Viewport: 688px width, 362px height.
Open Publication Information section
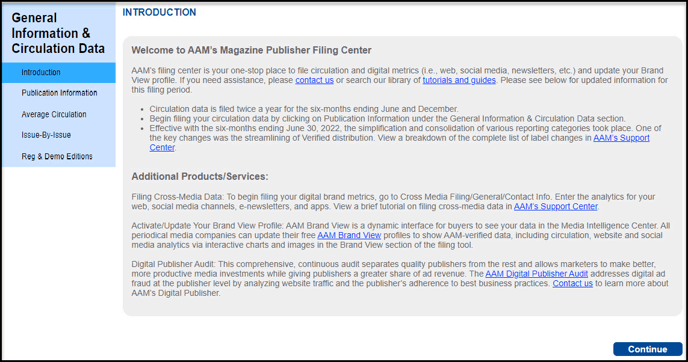pos(58,93)
